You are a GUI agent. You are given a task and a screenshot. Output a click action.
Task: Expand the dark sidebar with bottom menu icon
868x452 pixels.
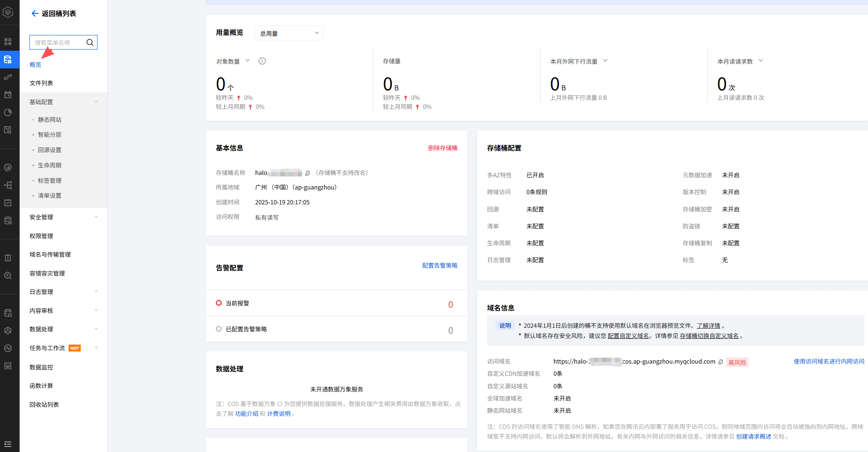[x=8, y=444]
